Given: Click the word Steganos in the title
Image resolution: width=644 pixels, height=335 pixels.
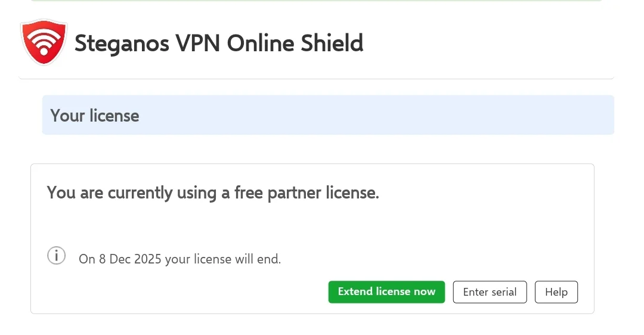Looking at the screenshot, I should pyautogui.click(x=122, y=44).
